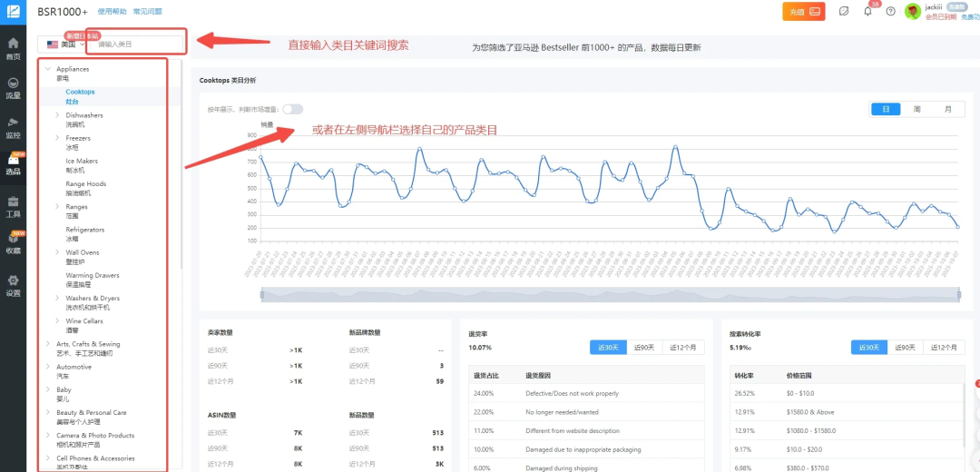
Task: Select 近90天 in 退货率 panel
Action: click(x=644, y=347)
